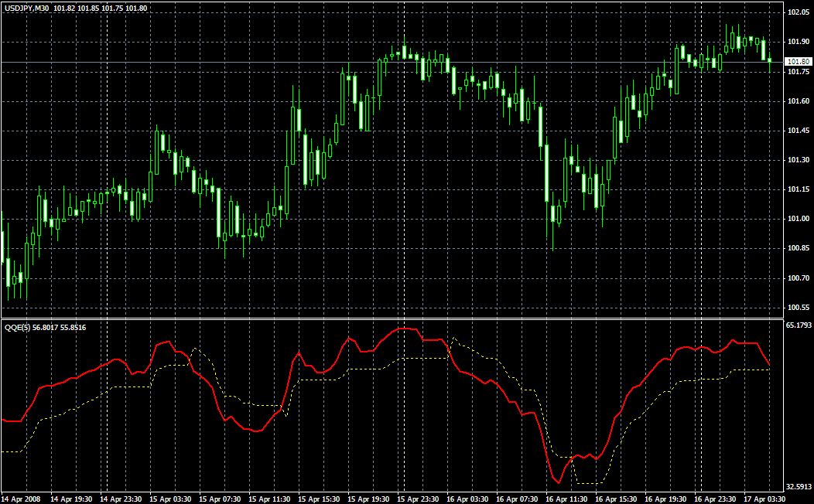Click the current price tag 101.80
The width and height of the screenshot is (814, 504).
799,62
